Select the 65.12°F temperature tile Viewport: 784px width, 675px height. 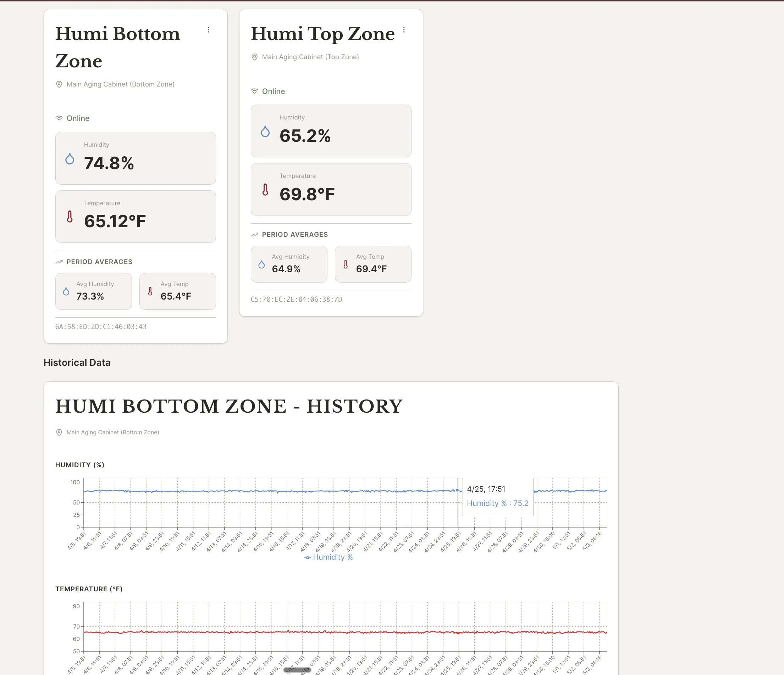pyautogui.click(x=136, y=217)
